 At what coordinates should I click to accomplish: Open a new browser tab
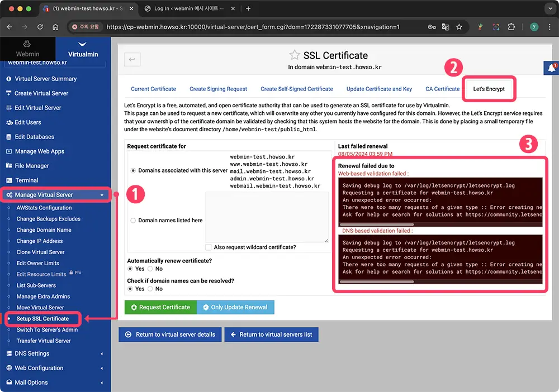(x=248, y=8)
